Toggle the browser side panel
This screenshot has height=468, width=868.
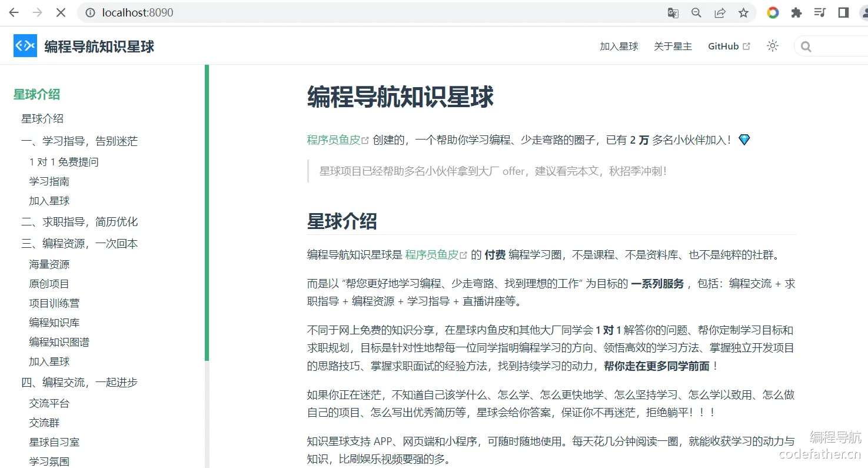coord(843,12)
